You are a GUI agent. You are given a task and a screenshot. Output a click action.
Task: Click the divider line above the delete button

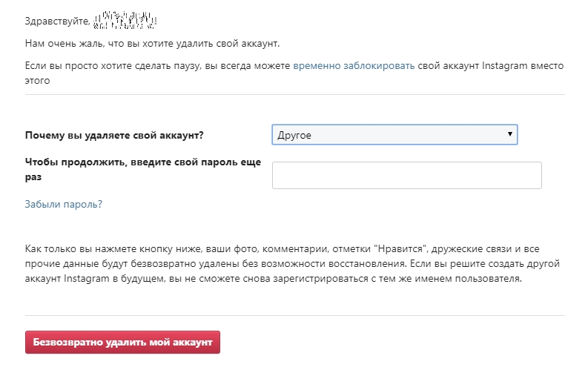294,315
